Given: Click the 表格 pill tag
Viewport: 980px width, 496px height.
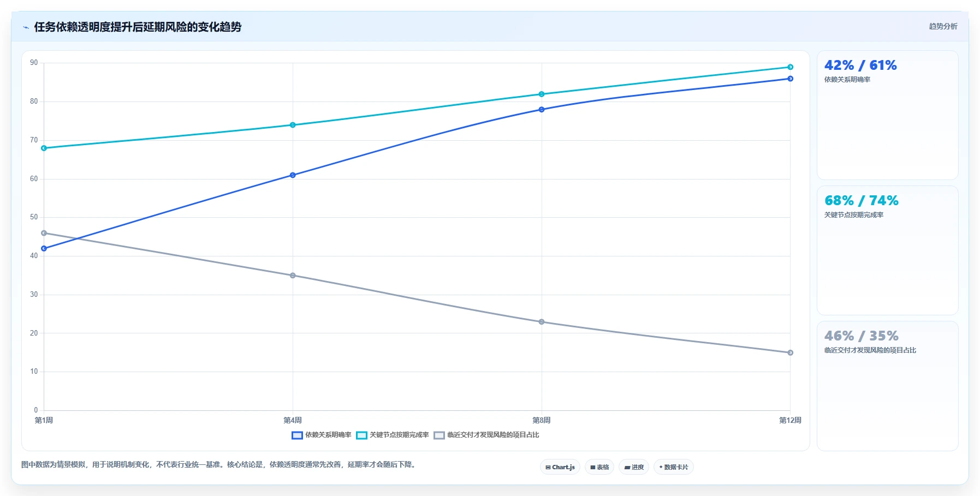Looking at the screenshot, I should [x=599, y=467].
